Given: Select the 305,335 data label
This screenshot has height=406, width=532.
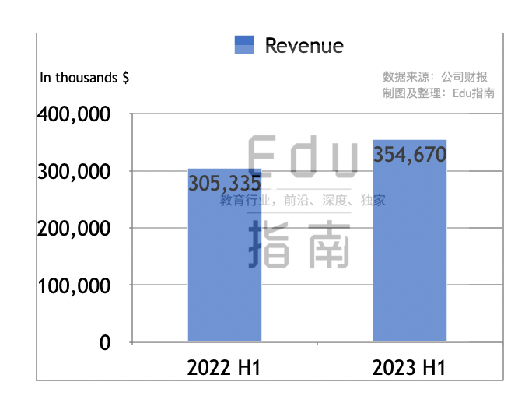Looking at the screenshot, I should [x=225, y=184].
